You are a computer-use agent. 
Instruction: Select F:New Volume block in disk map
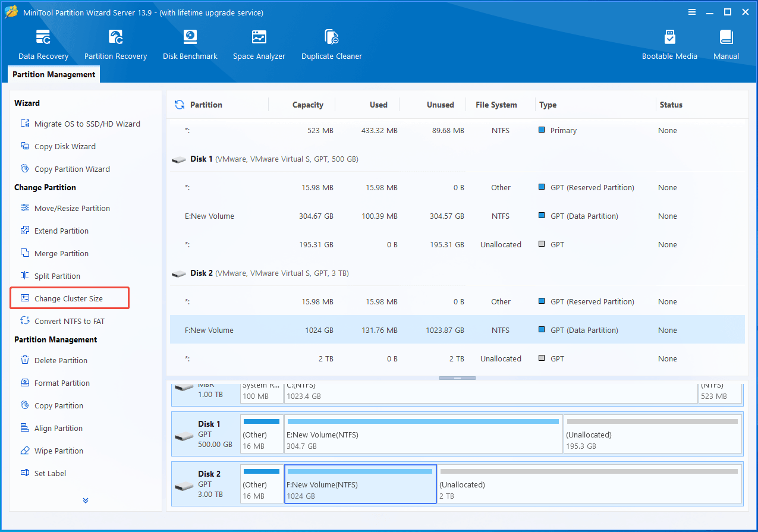[360, 484]
